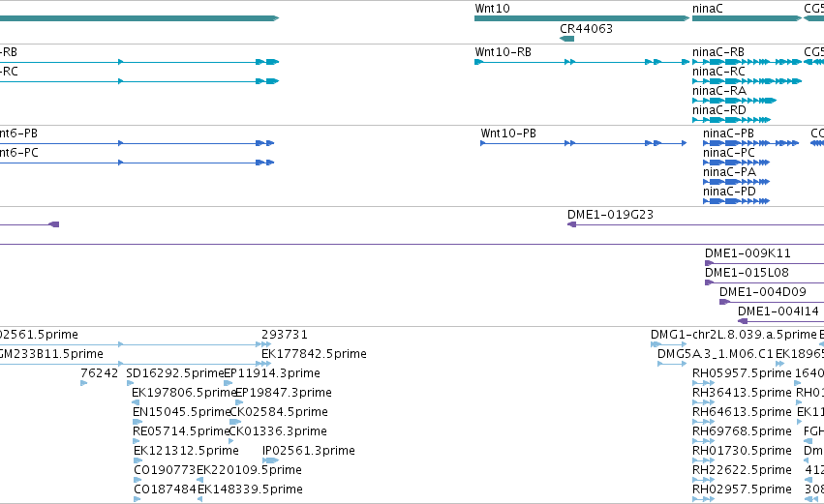Viewport: 824px width, 504px height.
Task: Select the DME1-004D09 clone label
Action: 763,292
